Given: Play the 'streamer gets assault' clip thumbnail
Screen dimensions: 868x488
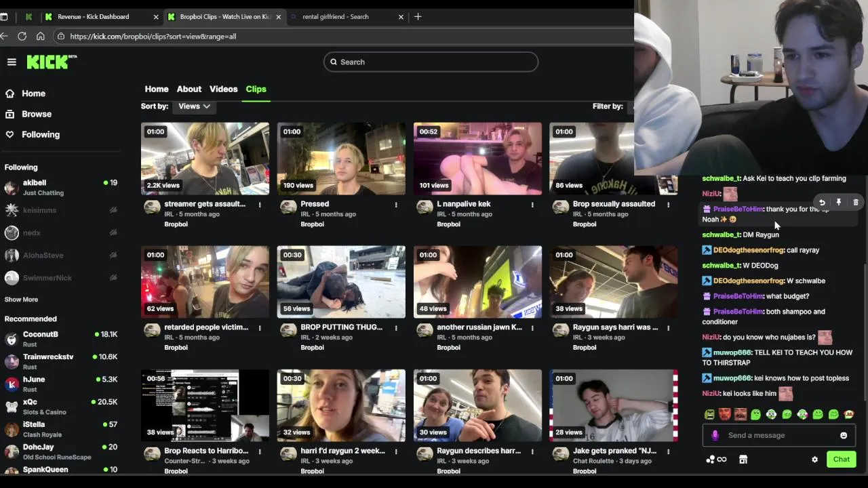Looking at the screenshot, I should point(205,159).
